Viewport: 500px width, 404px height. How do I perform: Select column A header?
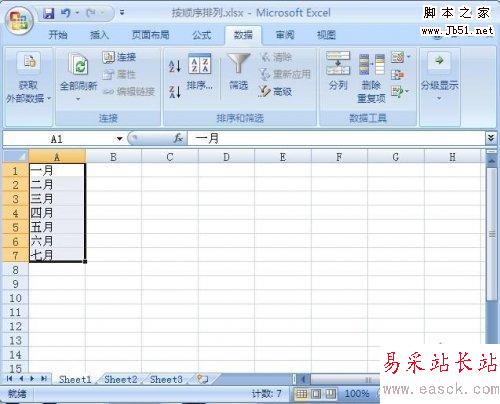pos(57,157)
